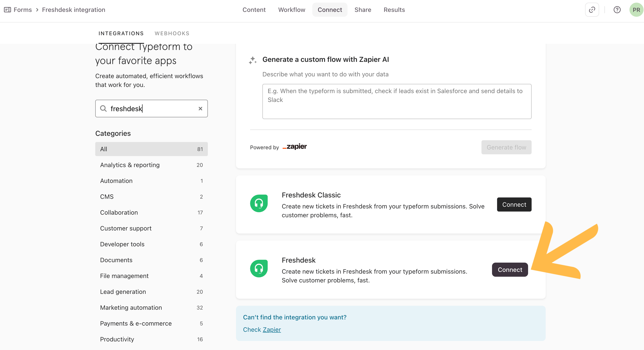Open the Check Zapier link

[271, 330]
